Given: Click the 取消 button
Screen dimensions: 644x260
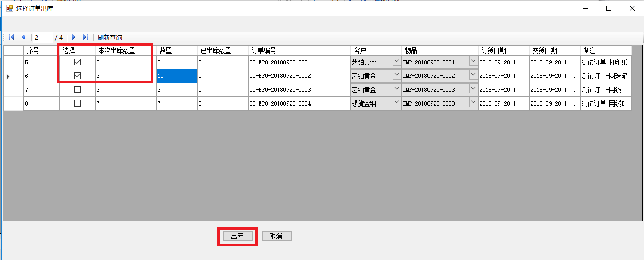Looking at the screenshot, I should click(276, 237).
